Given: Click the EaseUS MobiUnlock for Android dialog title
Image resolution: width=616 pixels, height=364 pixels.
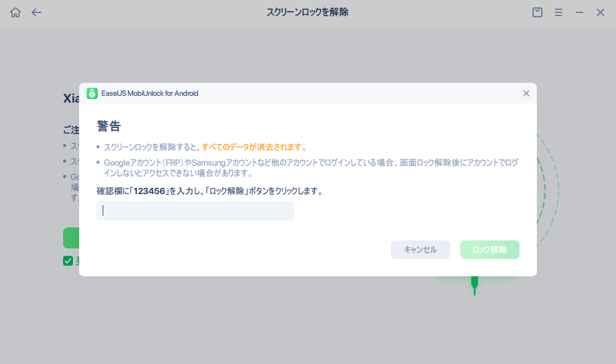Looking at the screenshot, I should (150, 93).
